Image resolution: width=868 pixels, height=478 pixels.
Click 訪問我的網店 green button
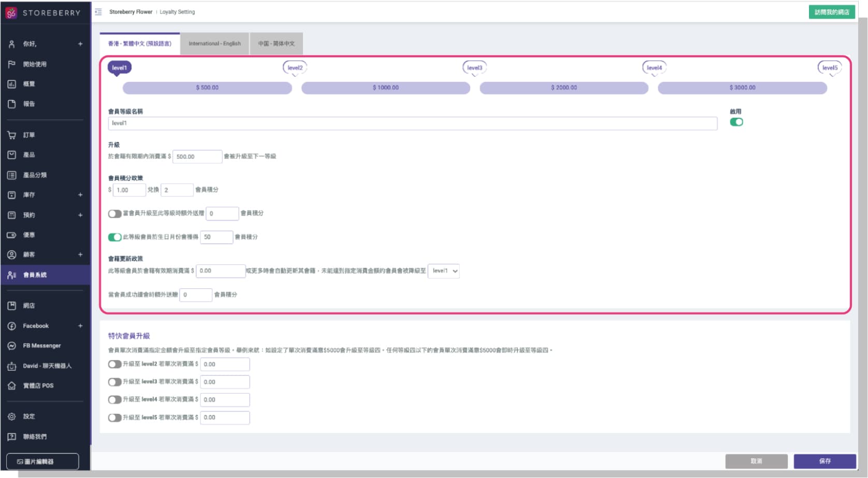[832, 12]
